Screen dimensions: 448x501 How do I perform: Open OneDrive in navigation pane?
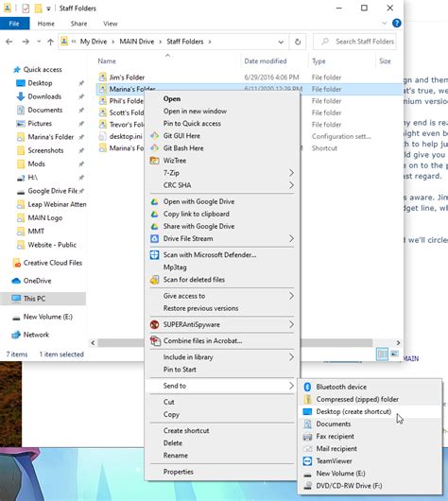coord(37,281)
